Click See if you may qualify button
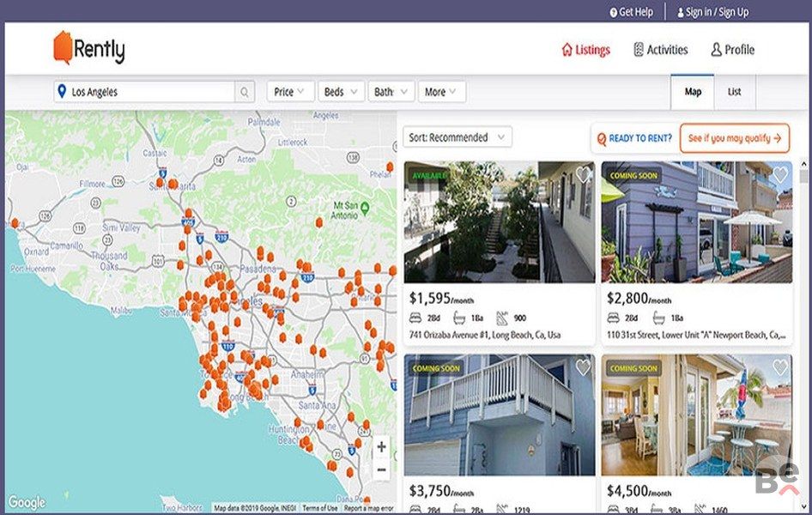The image size is (812, 515). (x=734, y=138)
